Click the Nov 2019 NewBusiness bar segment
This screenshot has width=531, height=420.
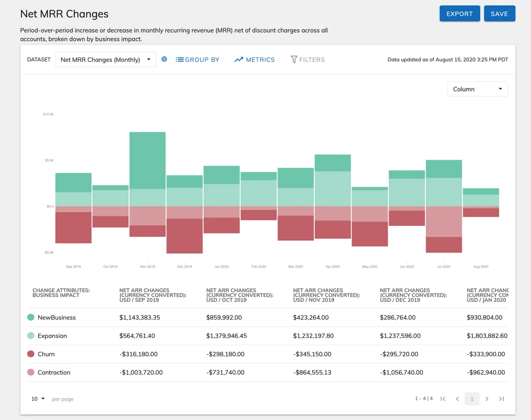point(147,160)
